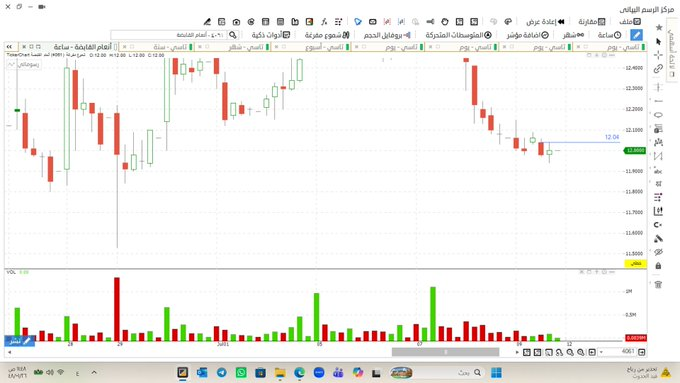Select the crosshair tool
Viewport: 680px width, 383px height.
[x=658, y=55]
